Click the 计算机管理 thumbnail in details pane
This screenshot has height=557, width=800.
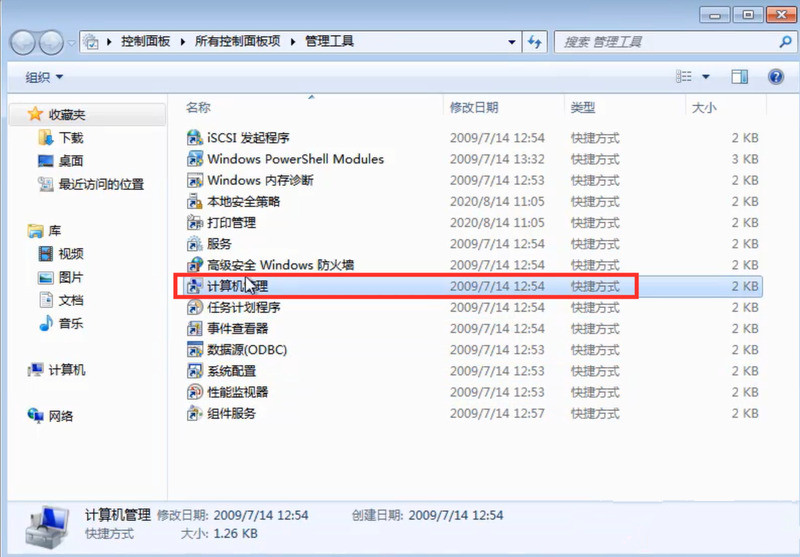point(47,526)
